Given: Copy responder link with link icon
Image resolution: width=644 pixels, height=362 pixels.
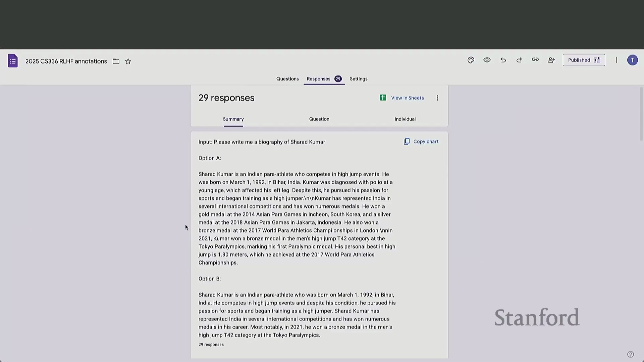Looking at the screenshot, I should (x=535, y=60).
